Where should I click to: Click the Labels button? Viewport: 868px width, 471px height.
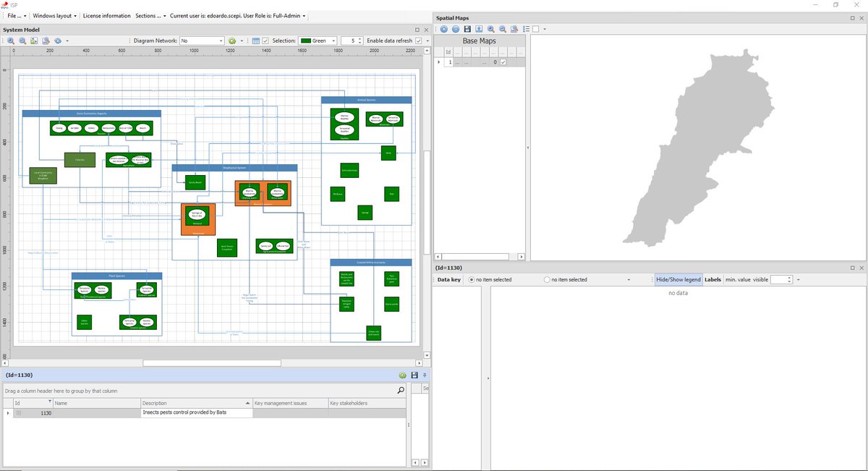pyautogui.click(x=713, y=279)
